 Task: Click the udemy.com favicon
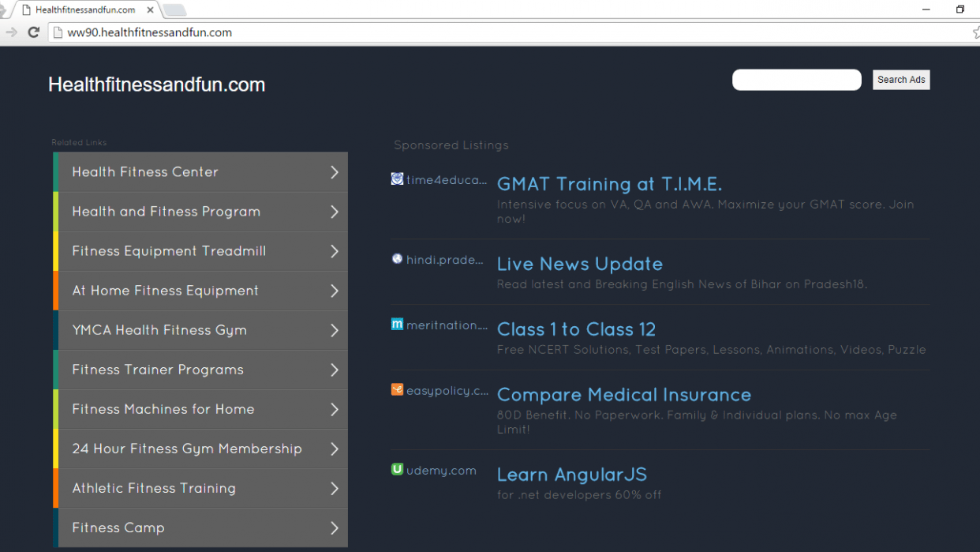(397, 469)
